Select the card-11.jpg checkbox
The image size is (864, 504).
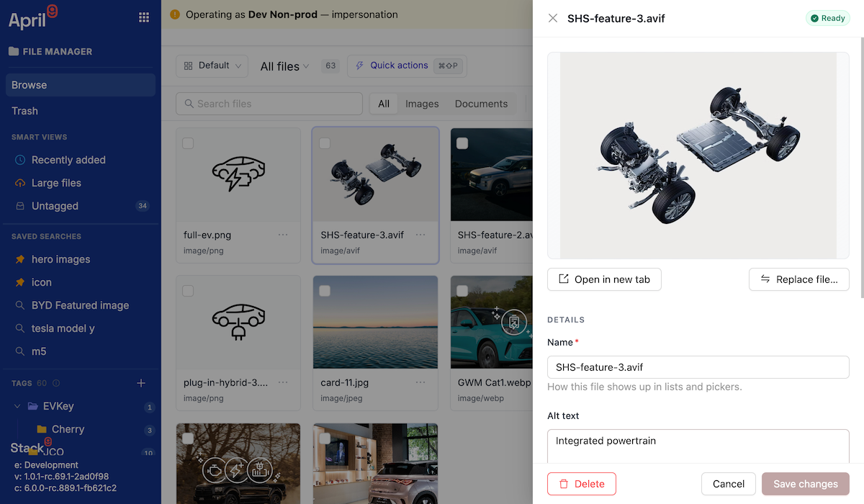[325, 291]
